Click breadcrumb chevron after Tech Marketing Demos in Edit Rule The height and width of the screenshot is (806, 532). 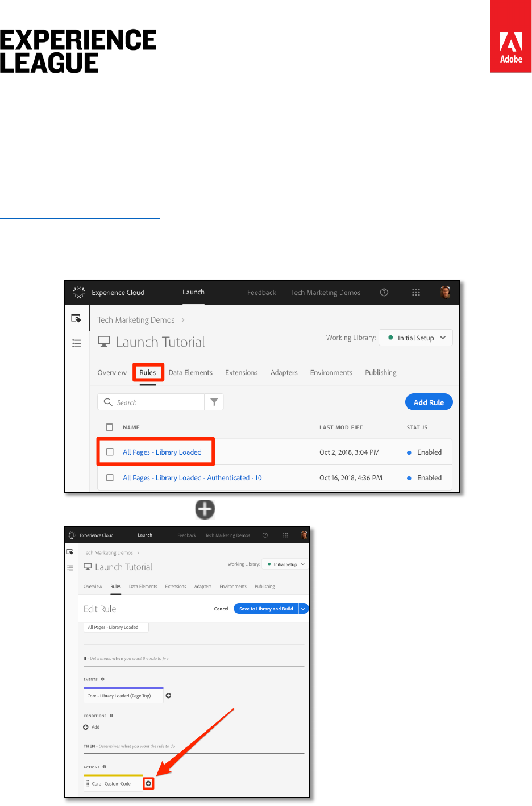[138, 552]
